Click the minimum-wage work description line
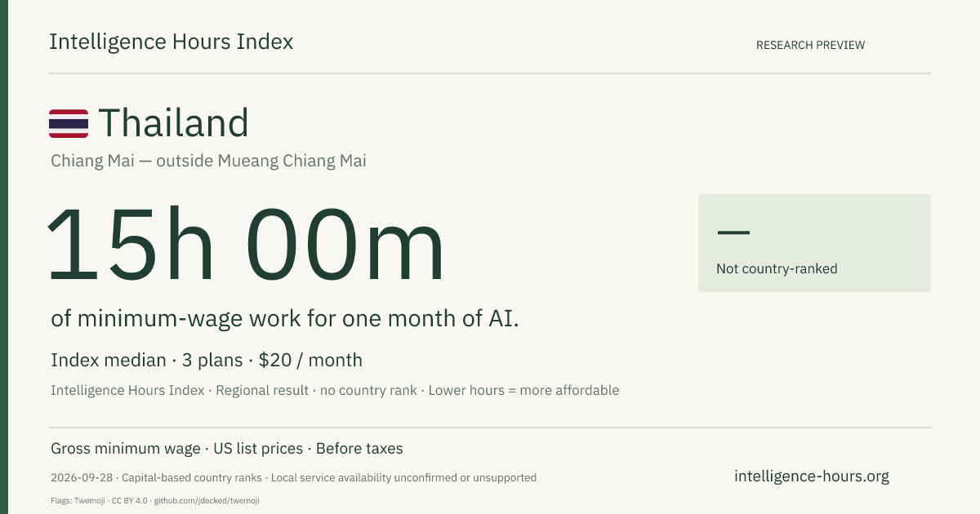This screenshot has width=980, height=514. click(285, 319)
